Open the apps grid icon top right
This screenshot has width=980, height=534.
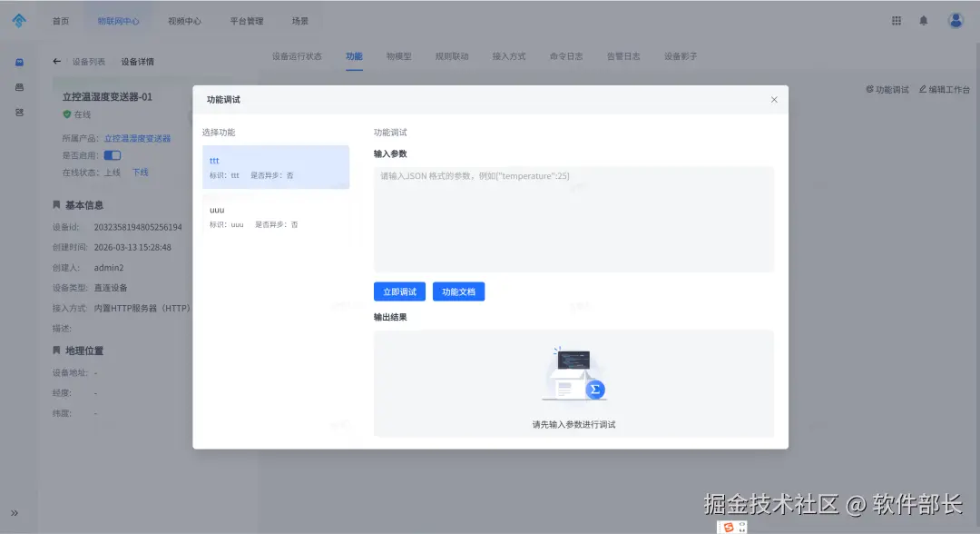[896, 19]
